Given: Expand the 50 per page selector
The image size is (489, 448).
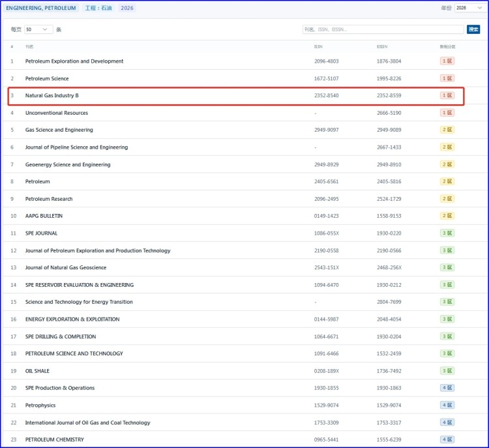Looking at the screenshot, I should click(x=38, y=29).
